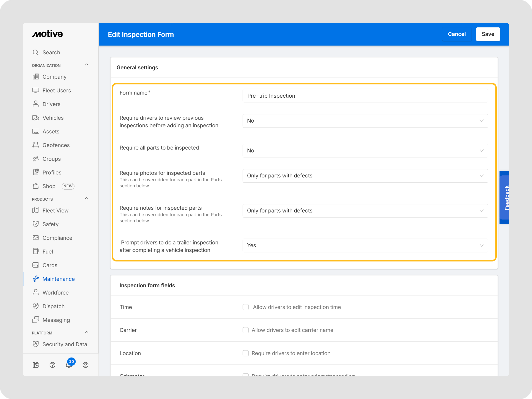Click the Form name text field
Image resolution: width=532 pixels, height=399 pixels.
pyautogui.click(x=365, y=96)
